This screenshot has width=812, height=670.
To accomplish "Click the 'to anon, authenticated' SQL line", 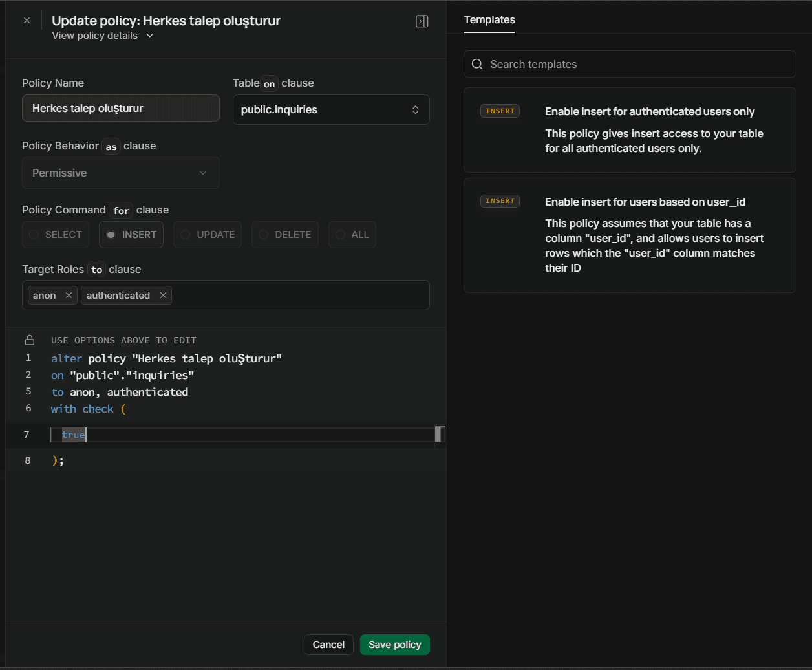I will (x=120, y=392).
